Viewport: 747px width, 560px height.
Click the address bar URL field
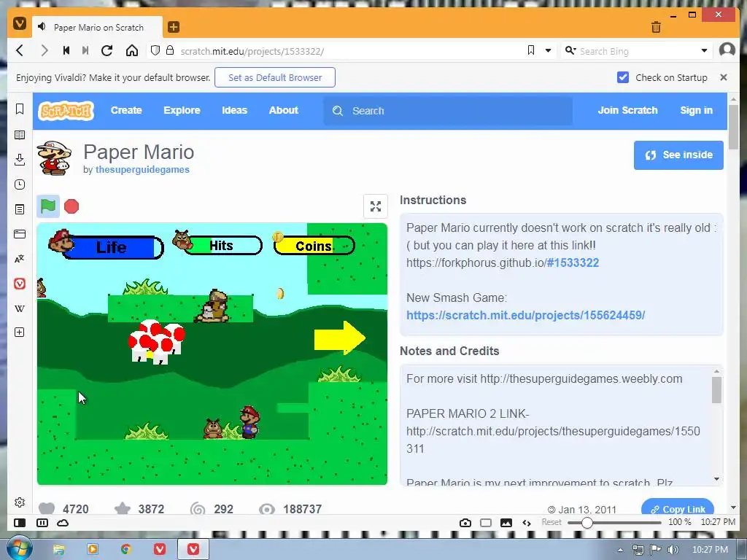point(350,51)
